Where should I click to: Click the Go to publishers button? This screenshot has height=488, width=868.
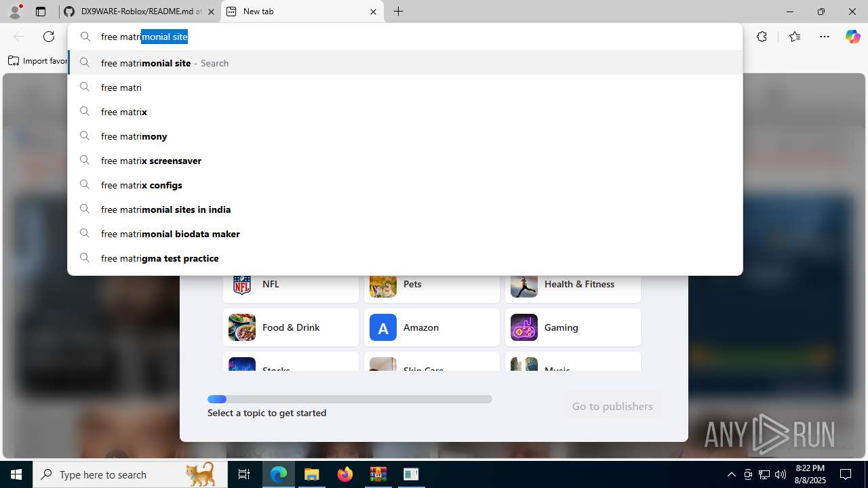pos(612,406)
